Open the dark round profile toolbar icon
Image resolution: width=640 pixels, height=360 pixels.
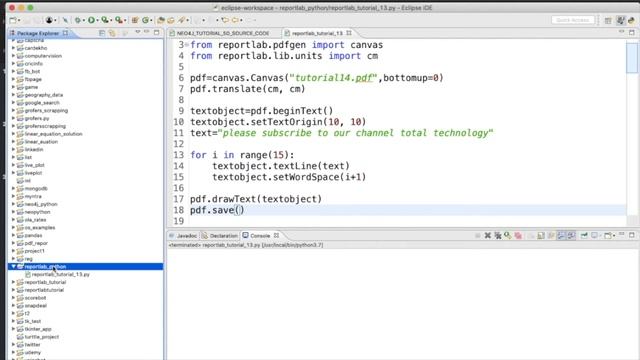49,20
